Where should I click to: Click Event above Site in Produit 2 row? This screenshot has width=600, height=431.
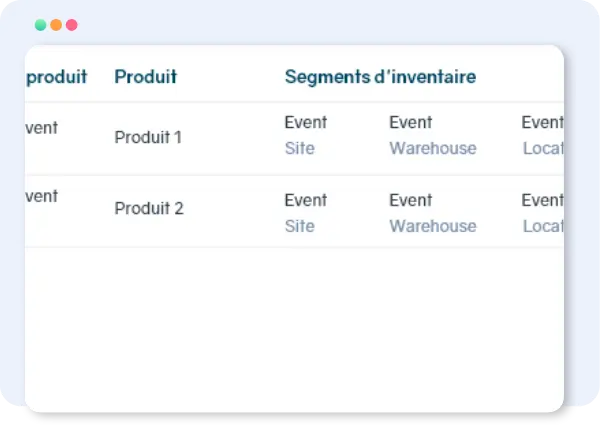coord(305,200)
